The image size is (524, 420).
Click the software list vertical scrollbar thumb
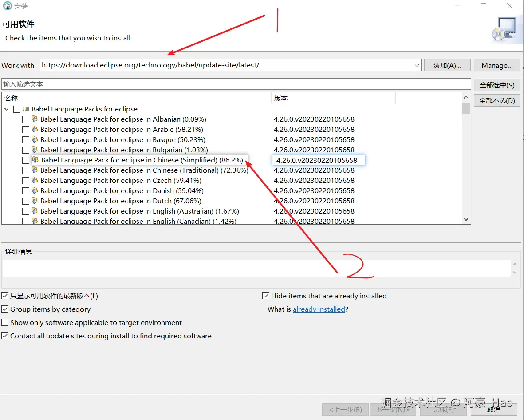pyautogui.click(x=466, y=108)
